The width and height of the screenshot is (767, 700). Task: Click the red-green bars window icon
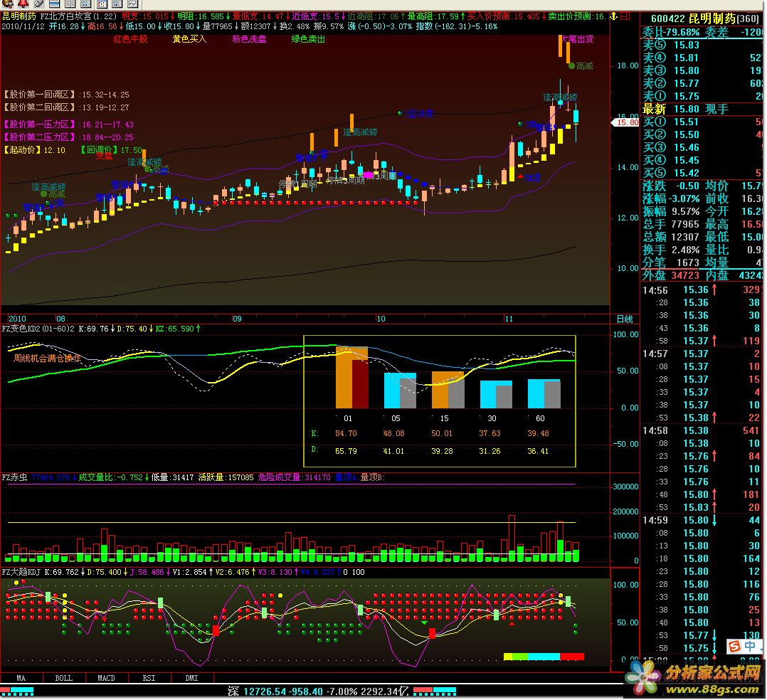pyautogui.click(x=101, y=4)
